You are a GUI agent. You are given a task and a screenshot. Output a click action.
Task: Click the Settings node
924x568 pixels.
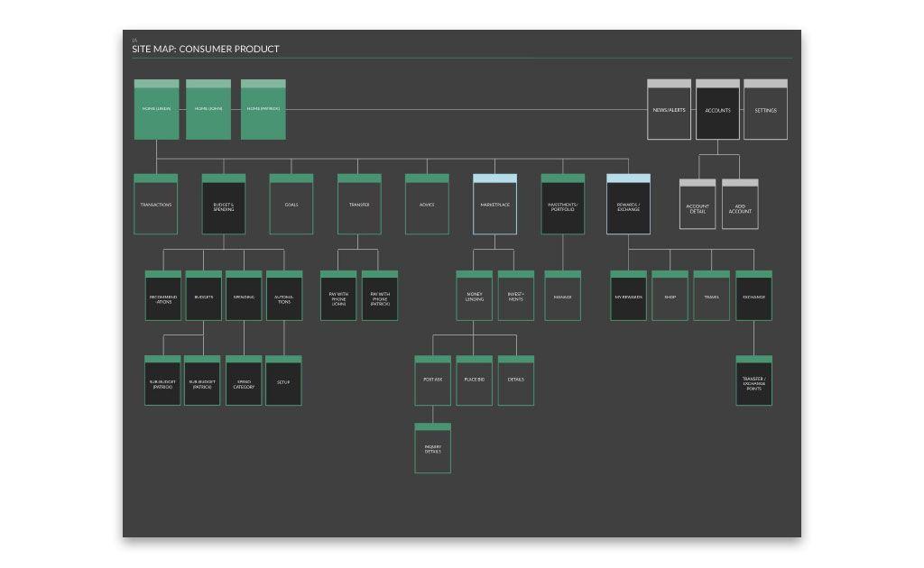[765, 110]
